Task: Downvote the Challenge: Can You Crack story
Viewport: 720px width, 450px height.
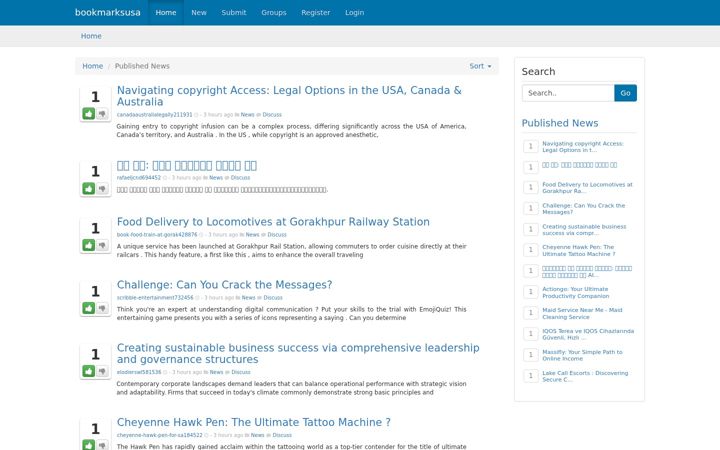Action: [x=102, y=308]
